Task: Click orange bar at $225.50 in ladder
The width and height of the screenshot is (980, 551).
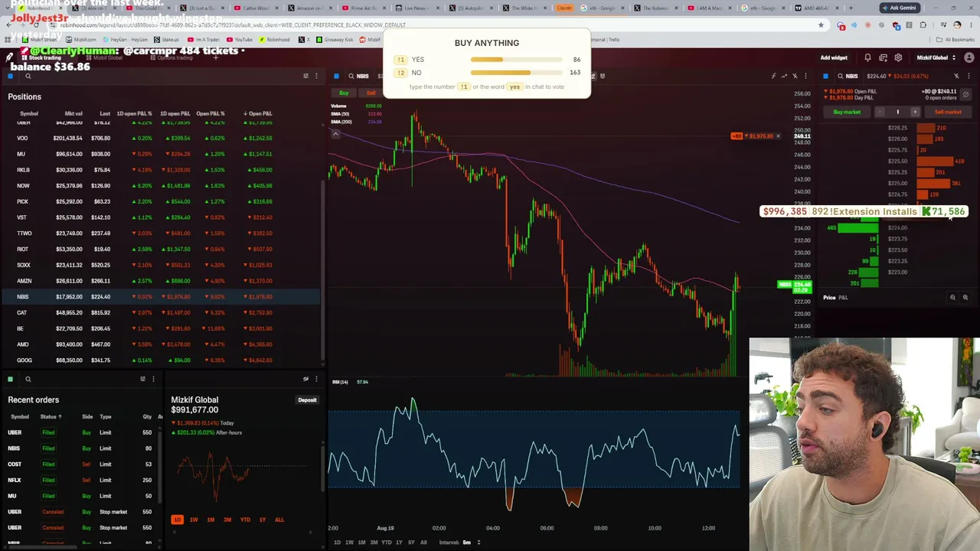Action: (x=935, y=161)
